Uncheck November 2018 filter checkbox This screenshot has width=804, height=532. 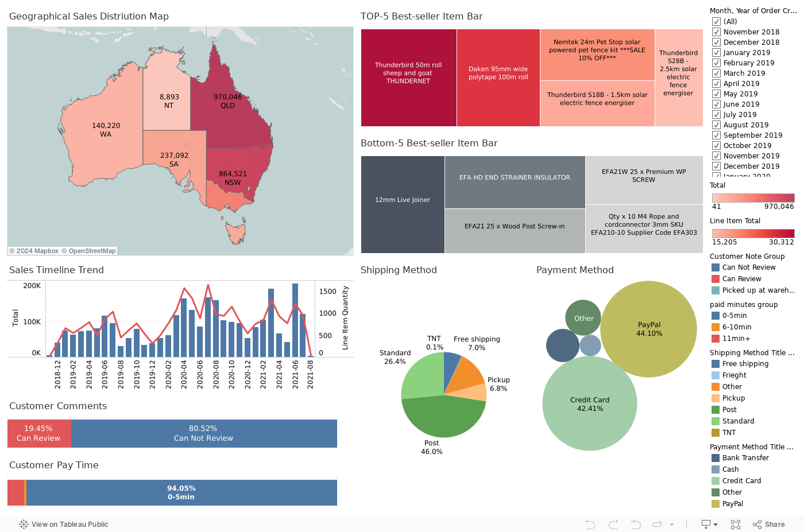tap(716, 32)
